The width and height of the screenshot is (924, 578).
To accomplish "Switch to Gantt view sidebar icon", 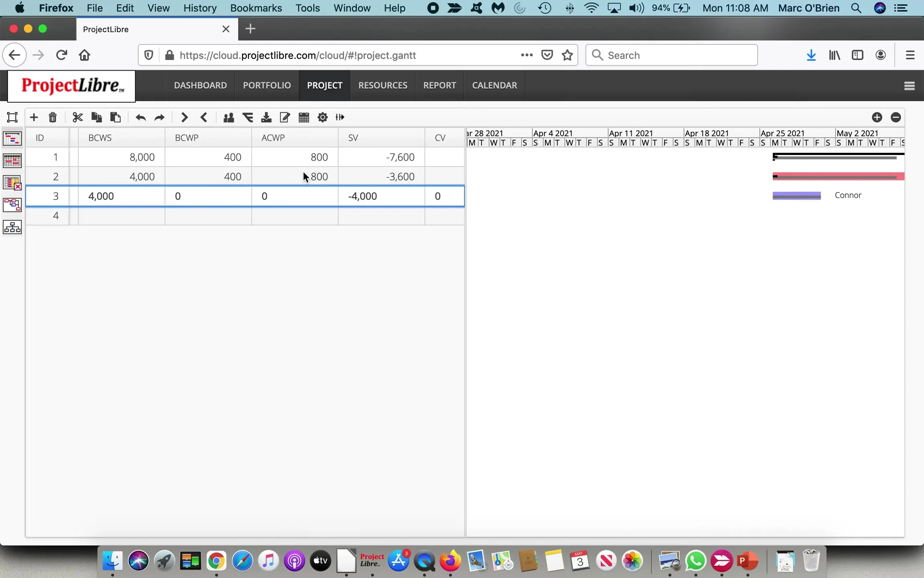I will pyautogui.click(x=12, y=139).
